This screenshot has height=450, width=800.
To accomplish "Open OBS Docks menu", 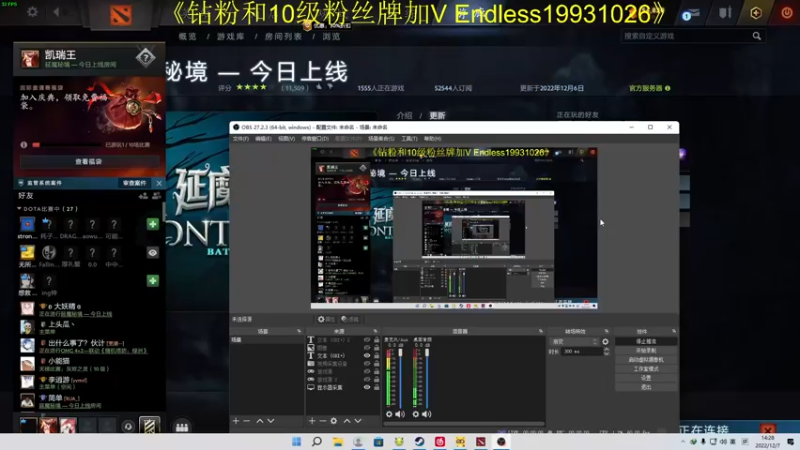I will click(x=315, y=139).
